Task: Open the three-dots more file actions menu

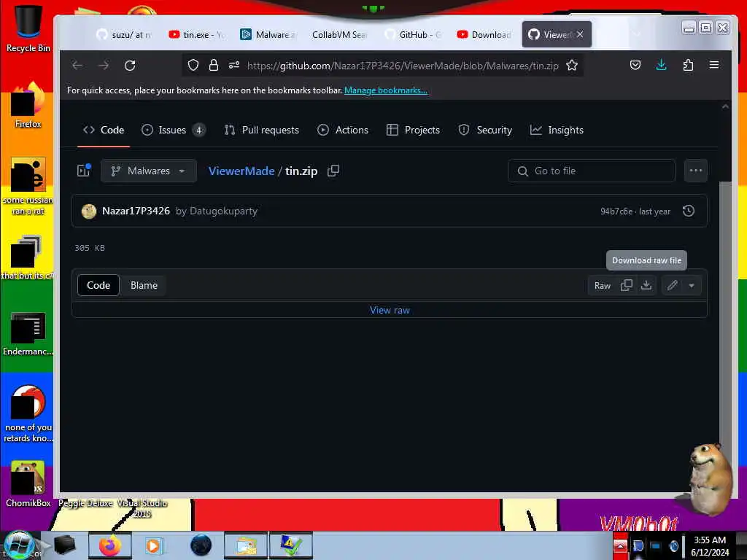Action: click(695, 171)
